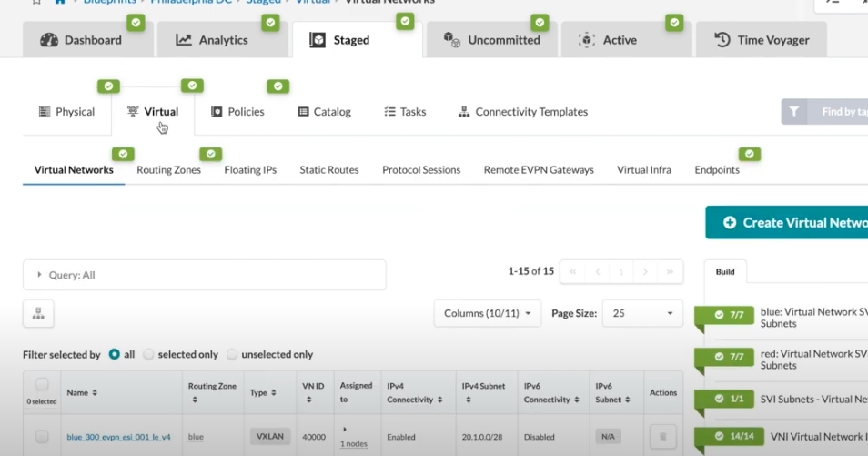868x456 pixels.
Task: Sort by Routing Zone column
Action: point(212,392)
